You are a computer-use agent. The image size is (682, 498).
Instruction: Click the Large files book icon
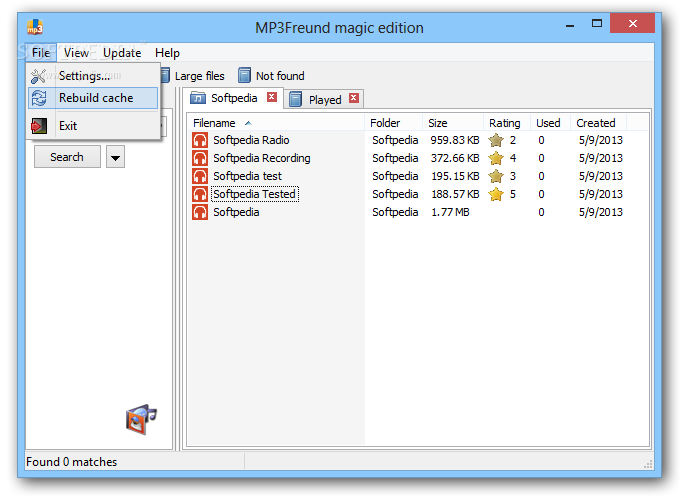coord(165,76)
